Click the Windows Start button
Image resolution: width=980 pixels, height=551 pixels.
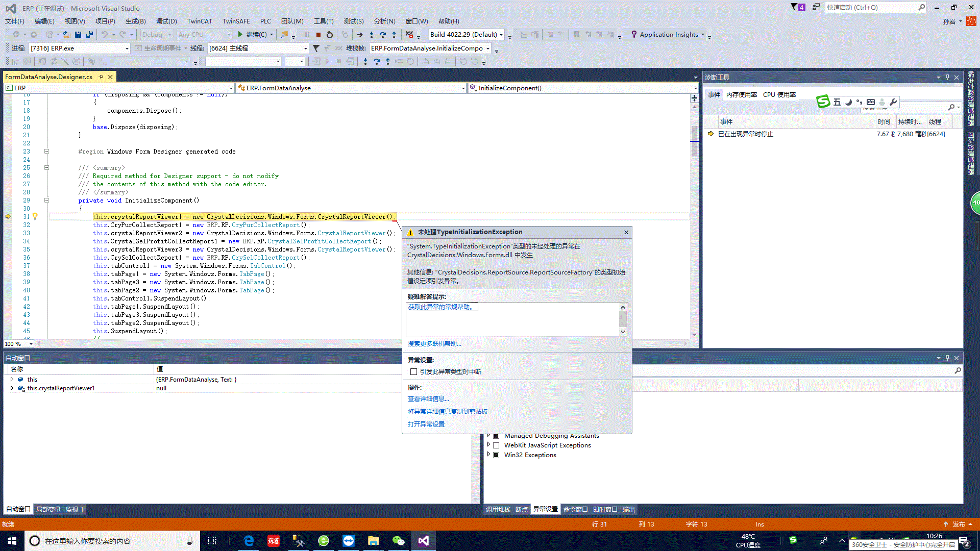12,541
